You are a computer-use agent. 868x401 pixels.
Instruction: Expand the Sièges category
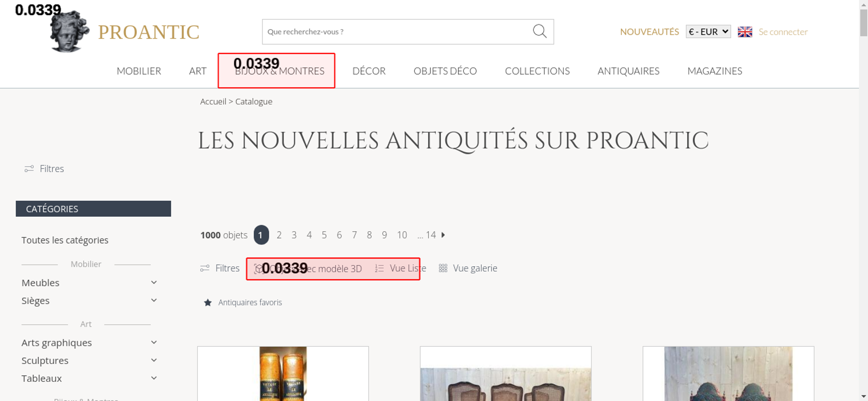[x=154, y=301]
